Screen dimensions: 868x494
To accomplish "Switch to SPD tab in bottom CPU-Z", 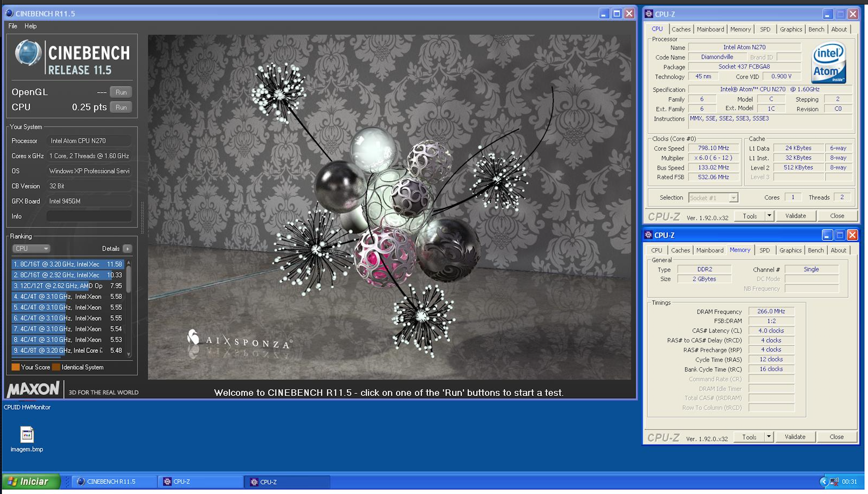I will pyautogui.click(x=764, y=250).
